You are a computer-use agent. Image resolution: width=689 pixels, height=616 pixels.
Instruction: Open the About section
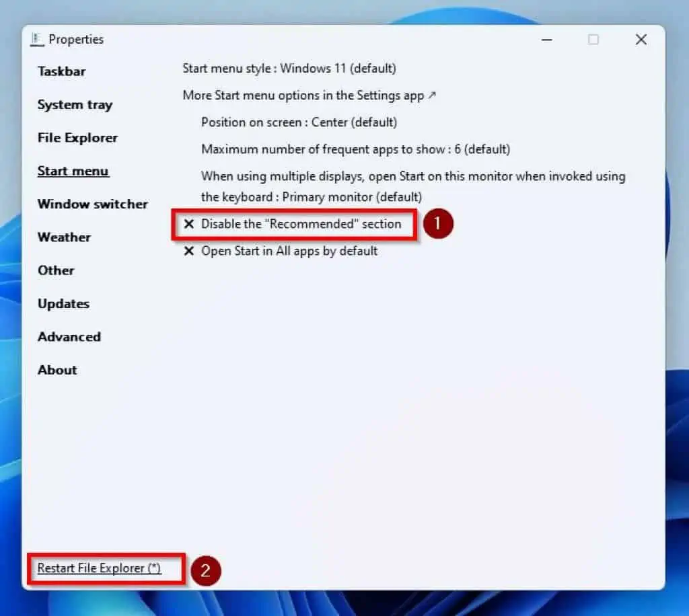point(57,369)
